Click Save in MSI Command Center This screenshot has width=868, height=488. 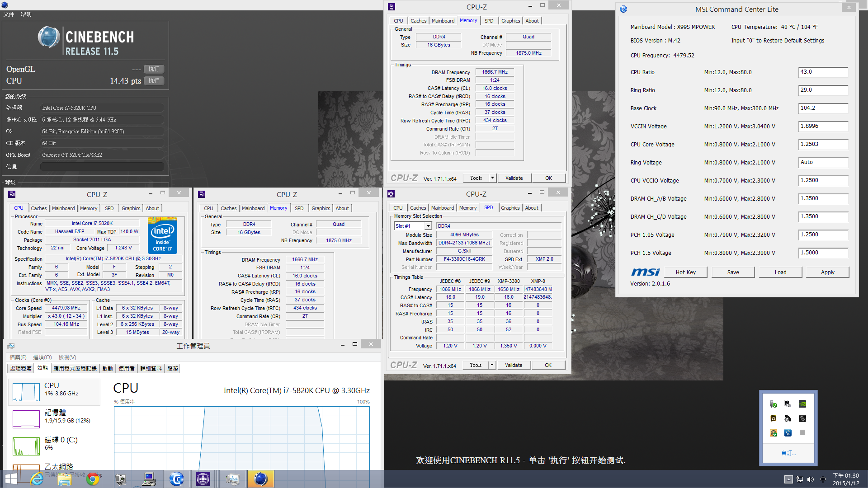pos(733,272)
